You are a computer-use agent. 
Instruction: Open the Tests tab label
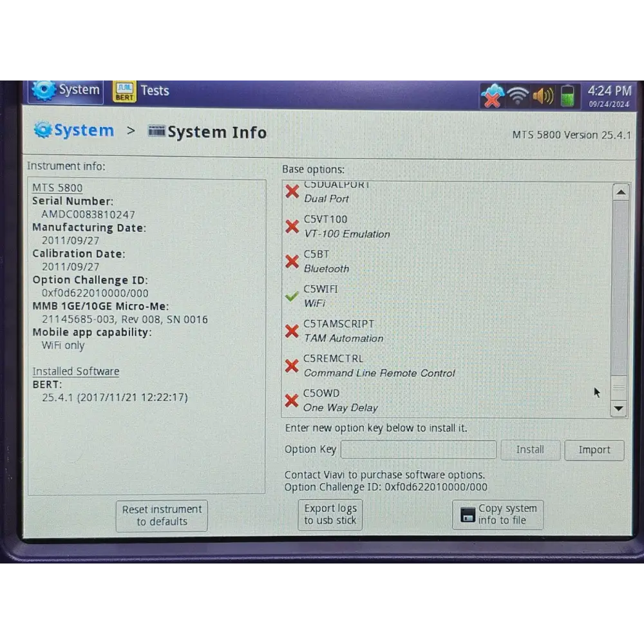155,91
